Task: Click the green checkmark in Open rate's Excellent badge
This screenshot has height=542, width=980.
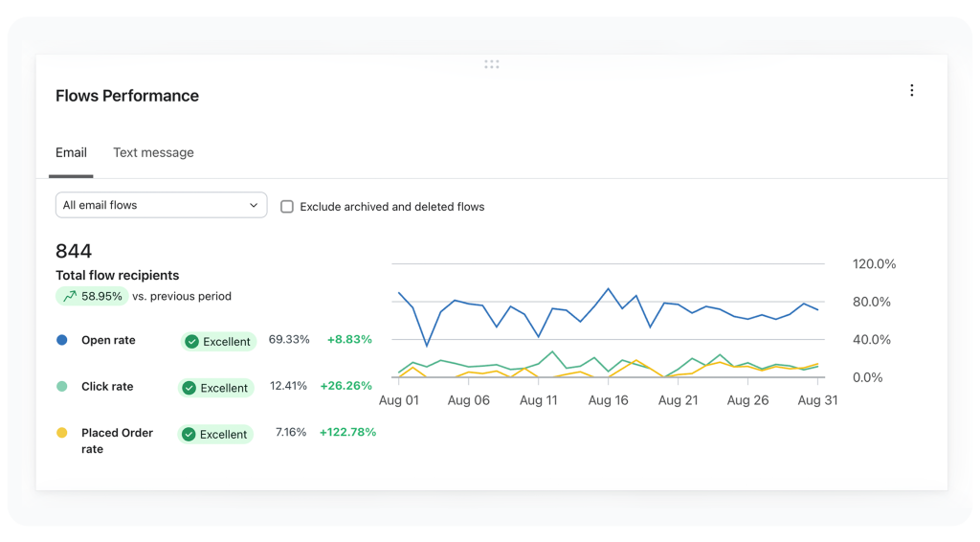Action: (191, 341)
